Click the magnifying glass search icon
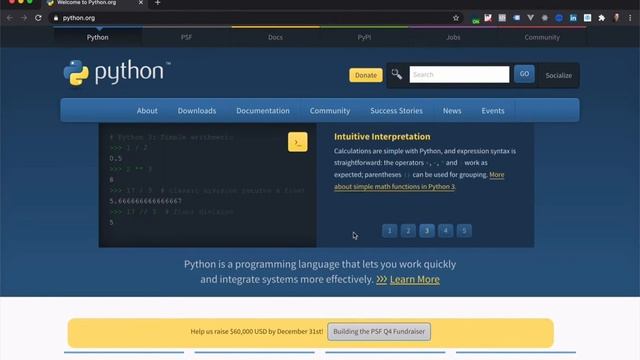 [x=397, y=74]
